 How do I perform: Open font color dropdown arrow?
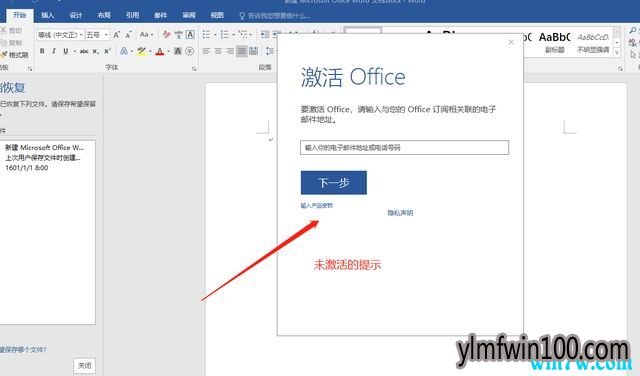pyautogui.click(x=168, y=51)
